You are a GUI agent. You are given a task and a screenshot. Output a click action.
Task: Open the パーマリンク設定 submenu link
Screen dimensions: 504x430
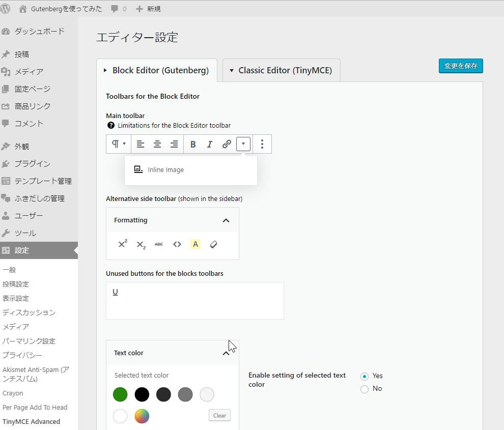point(29,341)
